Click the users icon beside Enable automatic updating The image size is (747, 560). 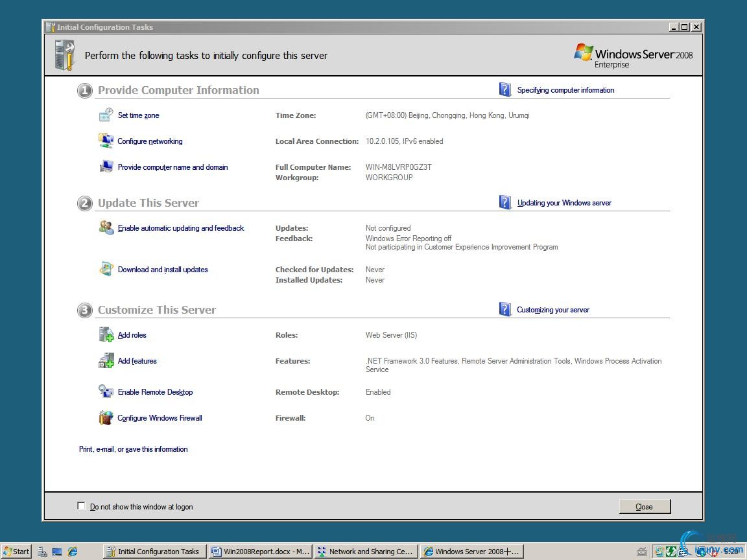(106, 227)
